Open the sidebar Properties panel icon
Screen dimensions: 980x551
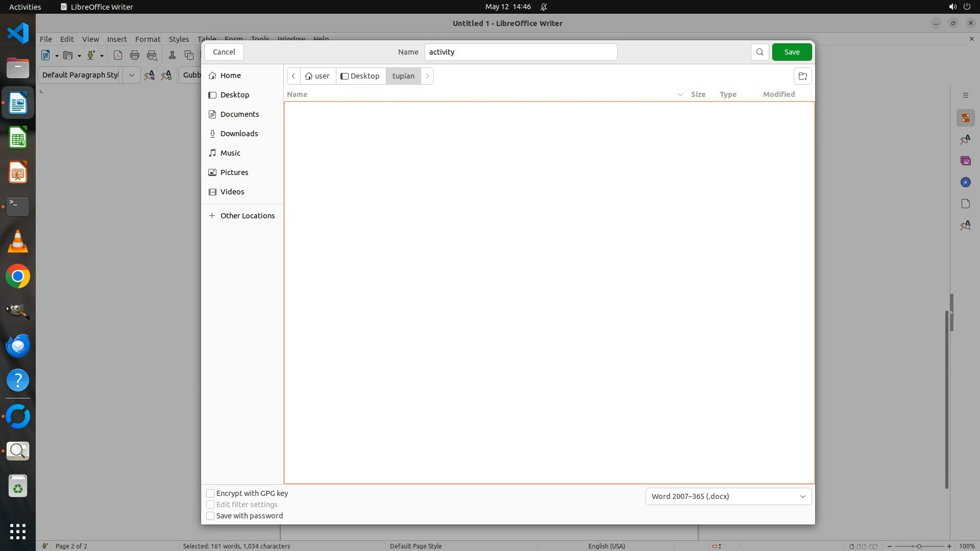click(x=965, y=118)
